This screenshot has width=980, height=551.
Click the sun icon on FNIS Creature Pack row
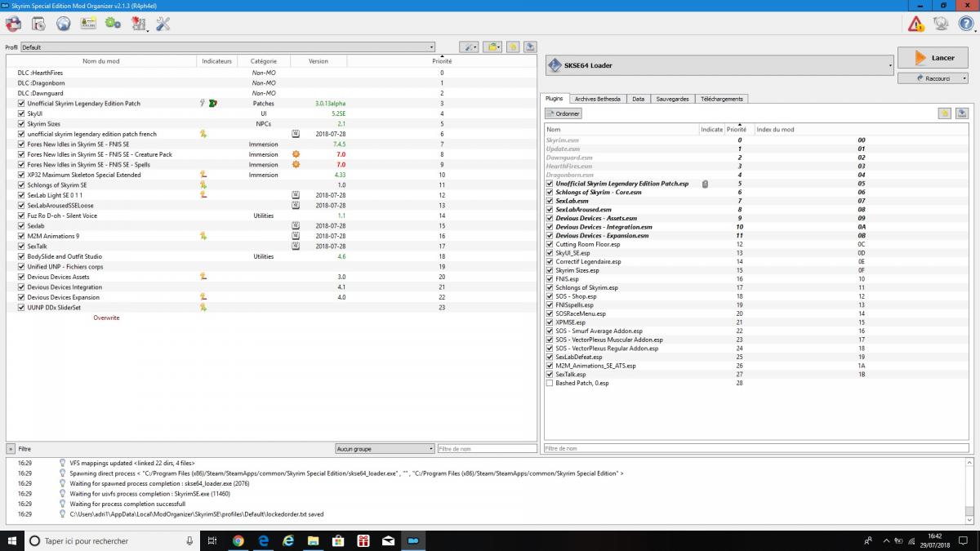(x=296, y=154)
